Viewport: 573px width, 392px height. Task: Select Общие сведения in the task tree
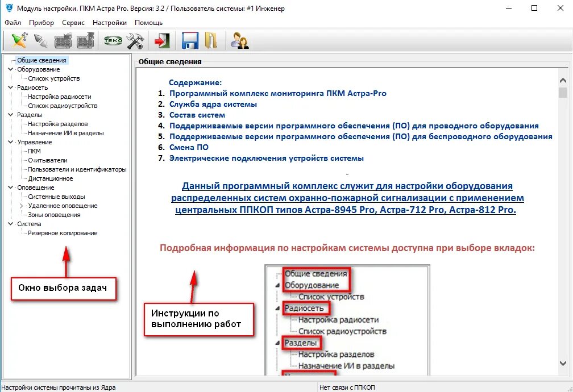[x=41, y=60]
